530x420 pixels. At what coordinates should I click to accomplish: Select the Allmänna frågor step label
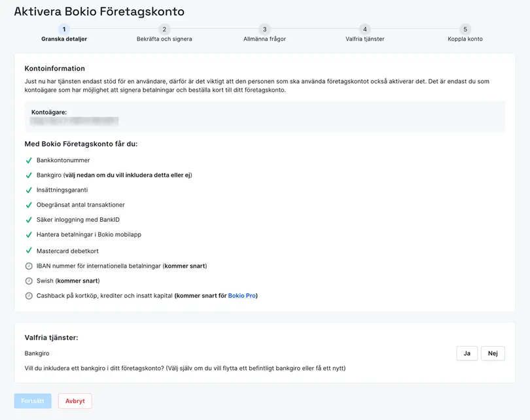click(x=264, y=39)
